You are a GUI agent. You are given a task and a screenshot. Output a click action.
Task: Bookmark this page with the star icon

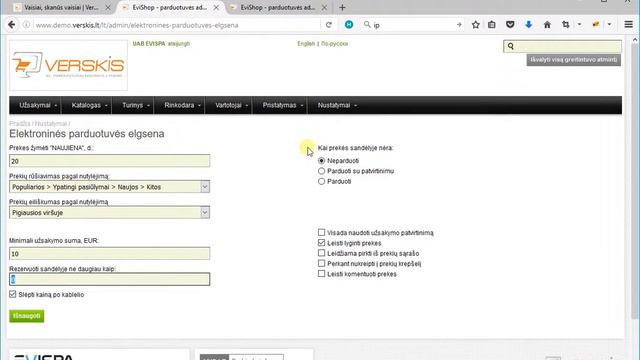[476, 25]
